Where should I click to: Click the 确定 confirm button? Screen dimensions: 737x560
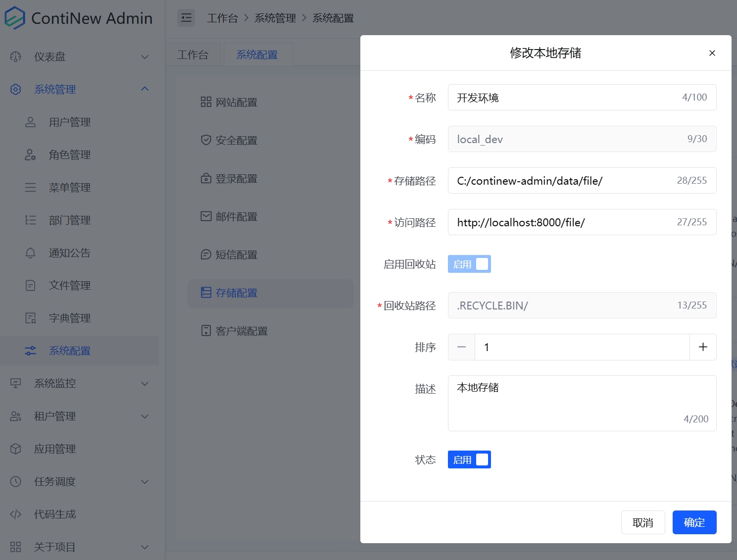pyautogui.click(x=694, y=522)
